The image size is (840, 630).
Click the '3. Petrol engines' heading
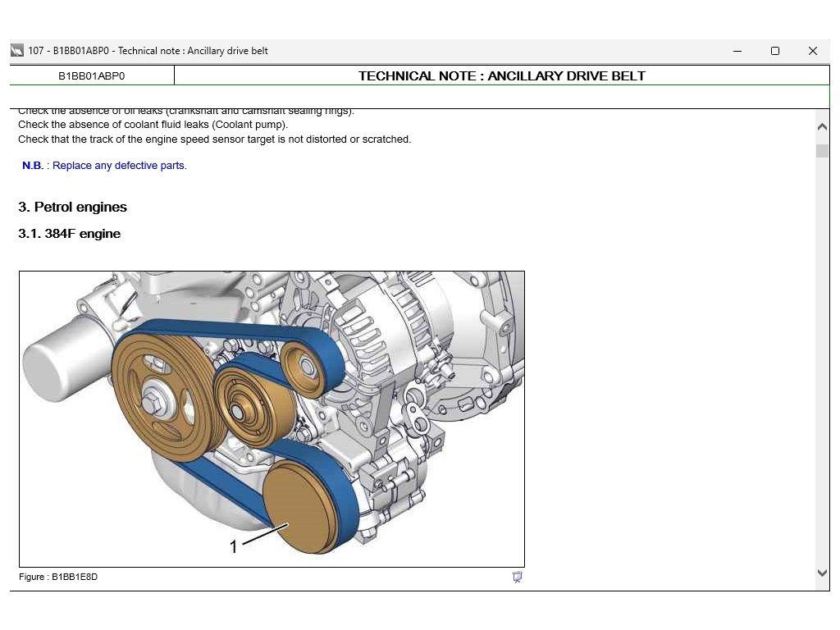[73, 207]
